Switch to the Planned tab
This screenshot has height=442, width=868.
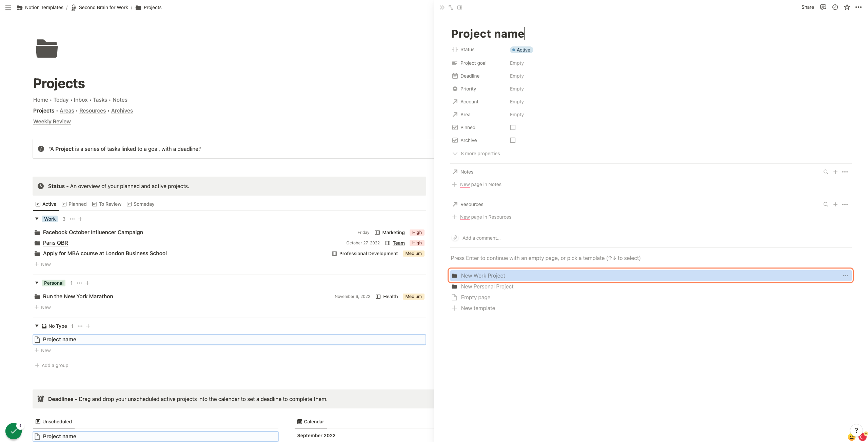click(74, 204)
